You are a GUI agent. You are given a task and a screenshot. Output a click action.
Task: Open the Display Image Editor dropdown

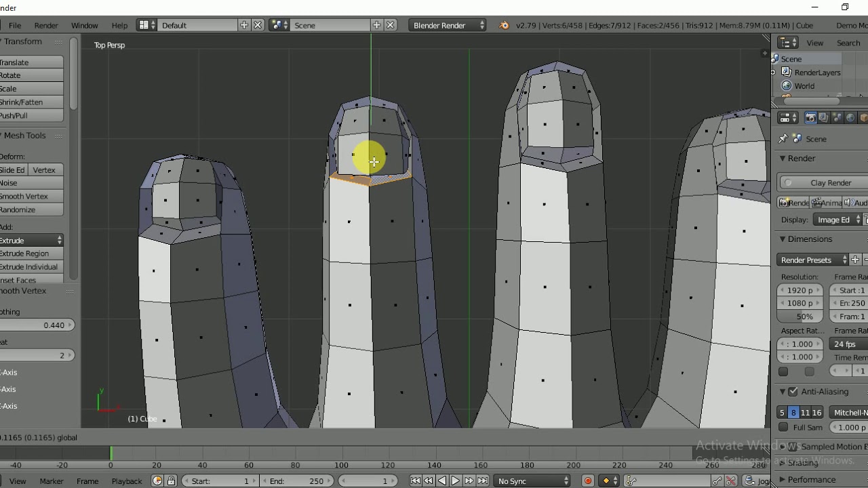pos(838,220)
